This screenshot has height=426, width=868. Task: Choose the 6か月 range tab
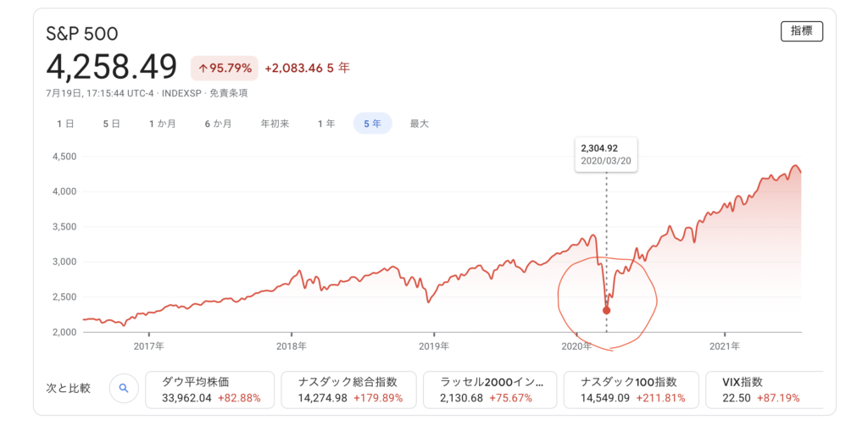pos(218,124)
